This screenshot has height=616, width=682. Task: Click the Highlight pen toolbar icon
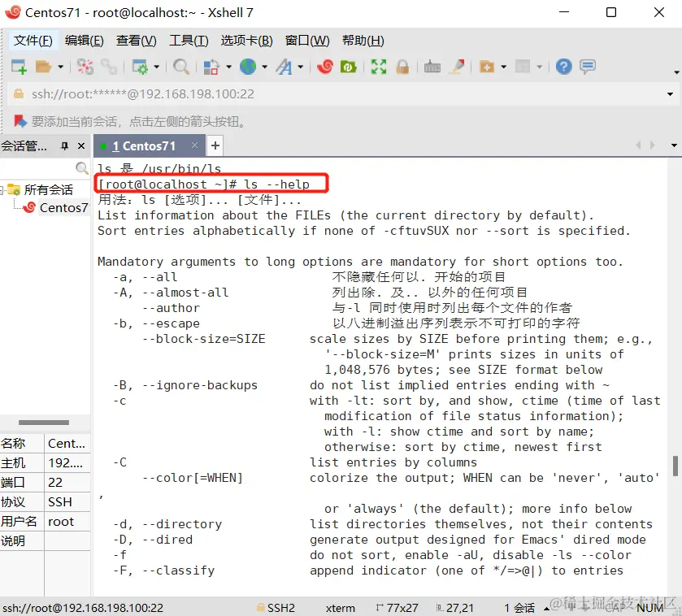[x=457, y=67]
